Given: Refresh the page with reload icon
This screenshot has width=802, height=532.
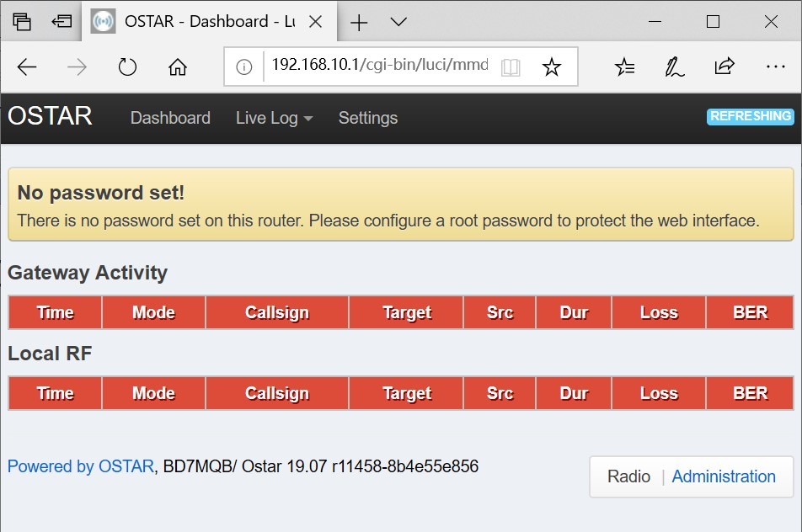Looking at the screenshot, I should (127, 67).
